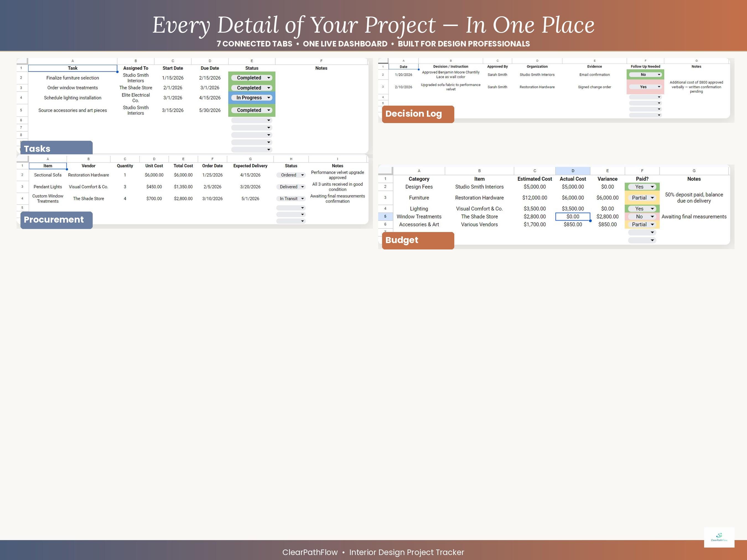Select the Decision Log label tab
747x560 pixels.
click(418, 114)
